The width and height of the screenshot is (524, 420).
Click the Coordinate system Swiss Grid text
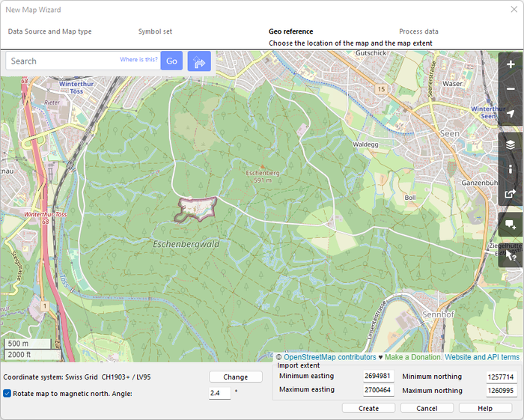(x=77, y=377)
